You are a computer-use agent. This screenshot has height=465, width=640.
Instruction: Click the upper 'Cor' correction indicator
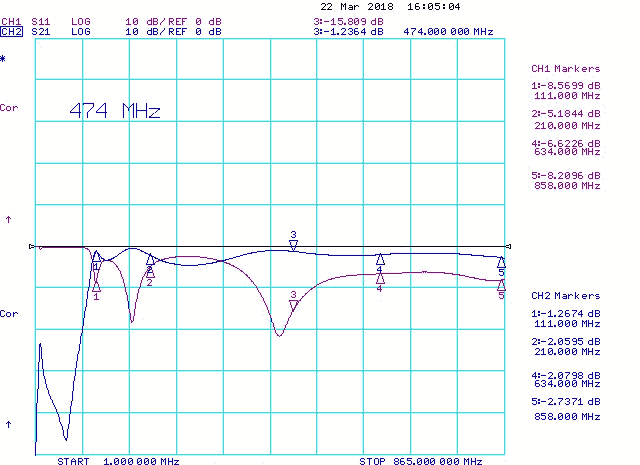coord(9,108)
